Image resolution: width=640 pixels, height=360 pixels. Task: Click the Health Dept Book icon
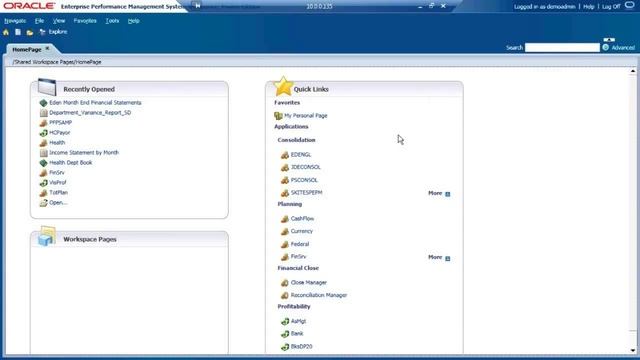click(43, 163)
